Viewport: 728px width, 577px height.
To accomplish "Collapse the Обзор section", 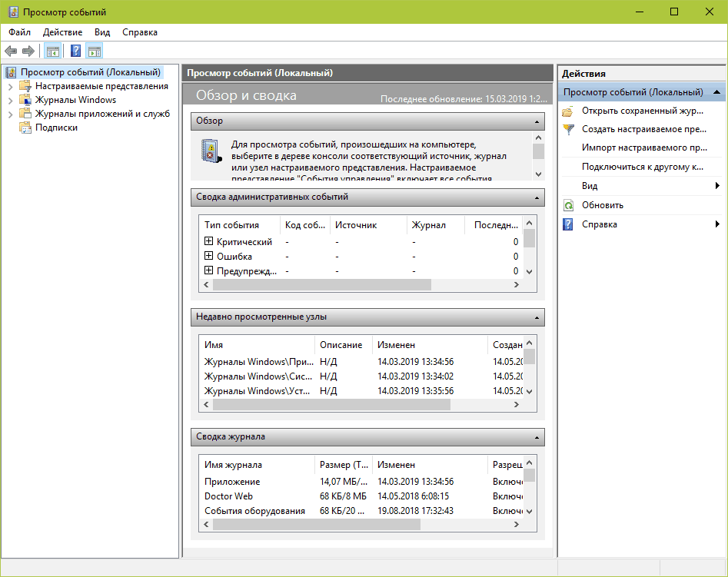I will point(537,121).
